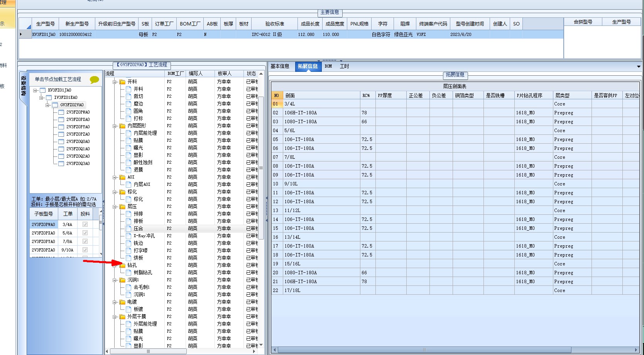This screenshot has height=355, width=644.
Task: Click the 酸性蚀刻 step document icon
Action: [x=129, y=163]
